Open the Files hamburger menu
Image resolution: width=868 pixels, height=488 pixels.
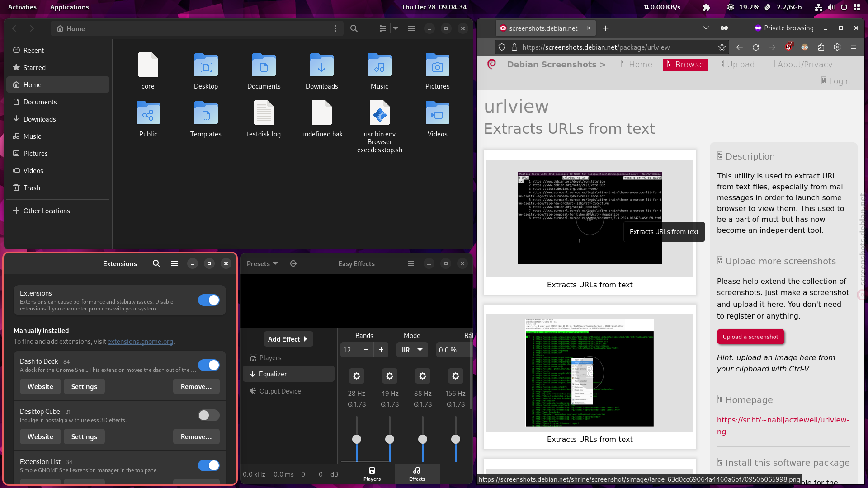pyautogui.click(x=411, y=28)
